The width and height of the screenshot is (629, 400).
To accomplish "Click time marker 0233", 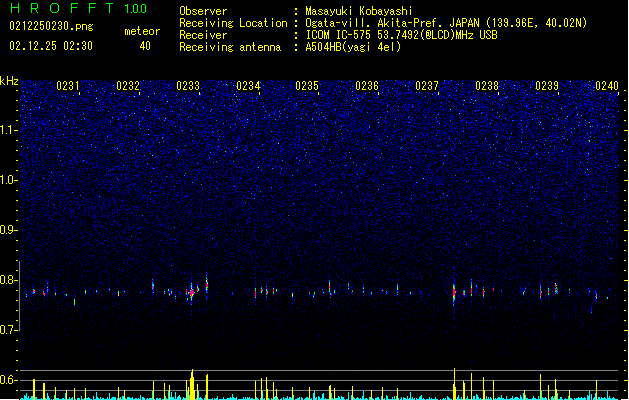I will (188, 86).
